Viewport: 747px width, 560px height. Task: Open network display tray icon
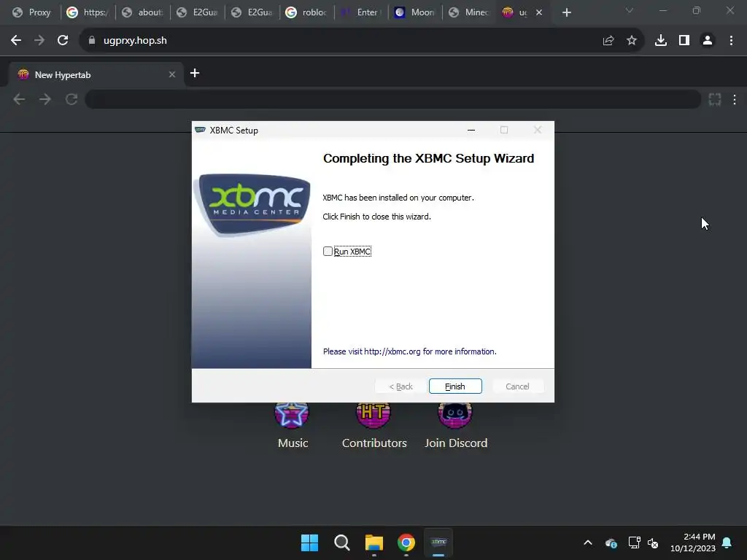[634, 542]
